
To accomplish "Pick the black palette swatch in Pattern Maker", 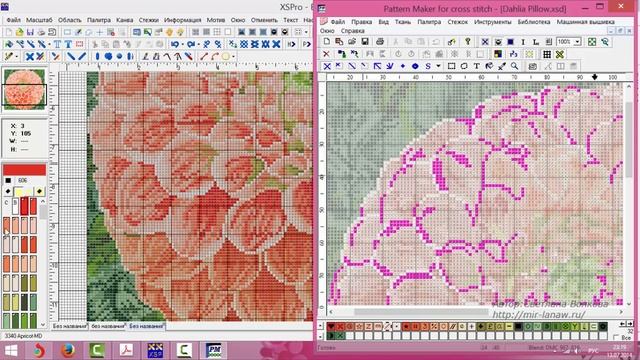I will click(x=518, y=327).
